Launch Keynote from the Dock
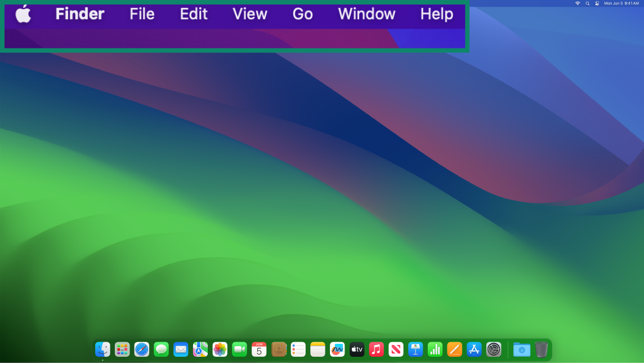This screenshot has width=644, height=363. tap(416, 349)
